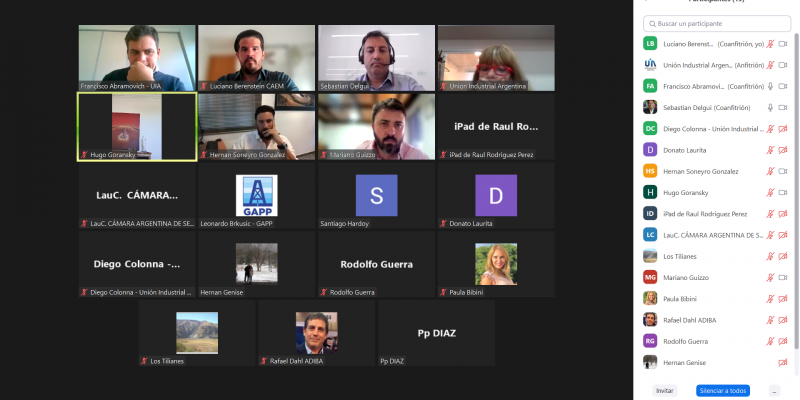Click MG avatar next to Mariano Guizzo

coord(650,278)
